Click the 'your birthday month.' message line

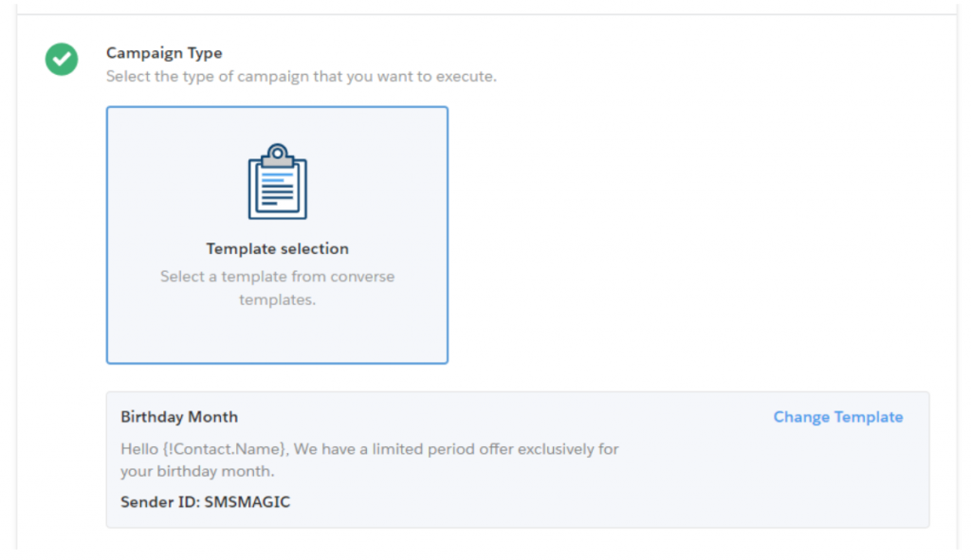197,472
